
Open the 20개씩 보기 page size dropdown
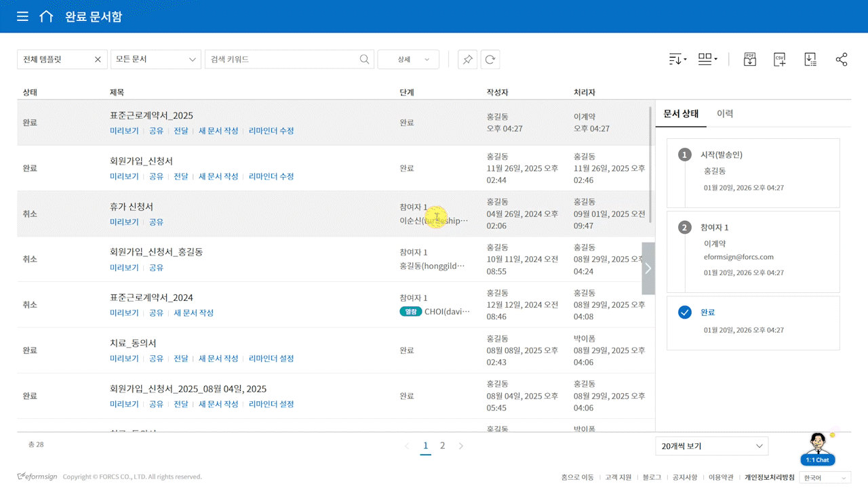[x=711, y=446]
